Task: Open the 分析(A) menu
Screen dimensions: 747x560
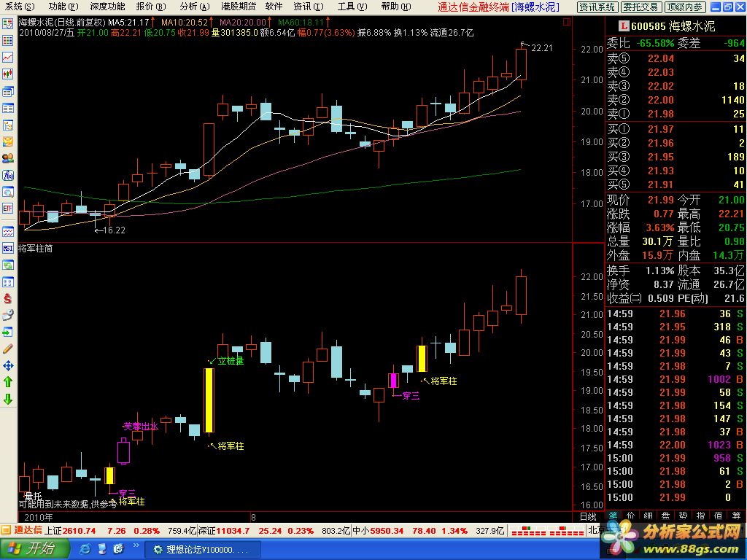Action: (x=195, y=7)
